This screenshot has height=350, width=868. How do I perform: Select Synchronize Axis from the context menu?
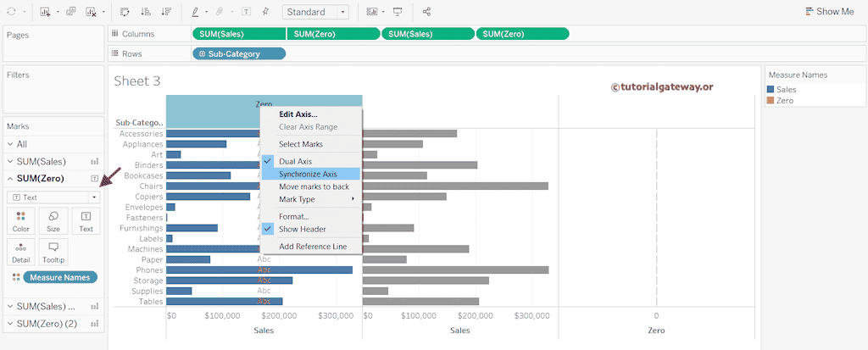308,174
